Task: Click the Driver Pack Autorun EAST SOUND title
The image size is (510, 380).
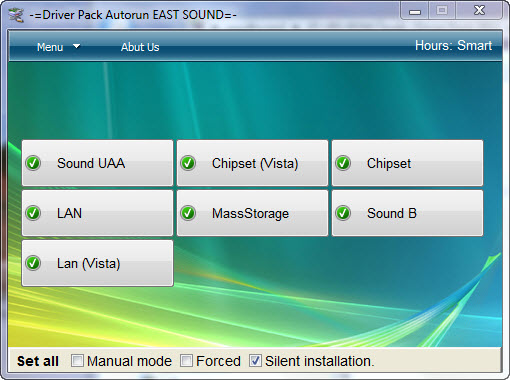Action: click(x=133, y=15)
